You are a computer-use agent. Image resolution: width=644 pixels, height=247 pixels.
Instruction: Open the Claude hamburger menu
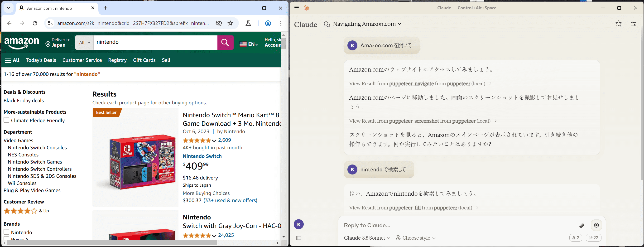297,8
